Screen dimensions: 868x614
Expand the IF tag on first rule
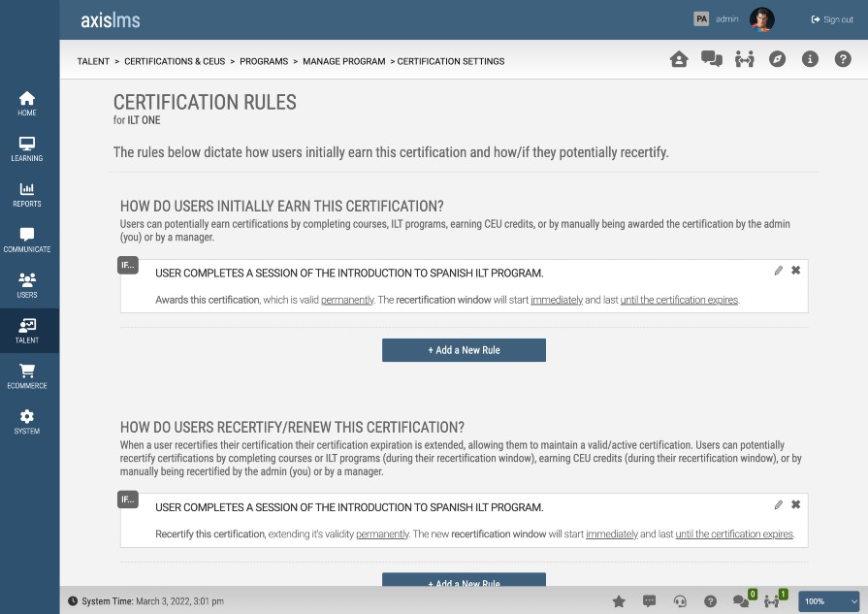click(x=128, y=265)
